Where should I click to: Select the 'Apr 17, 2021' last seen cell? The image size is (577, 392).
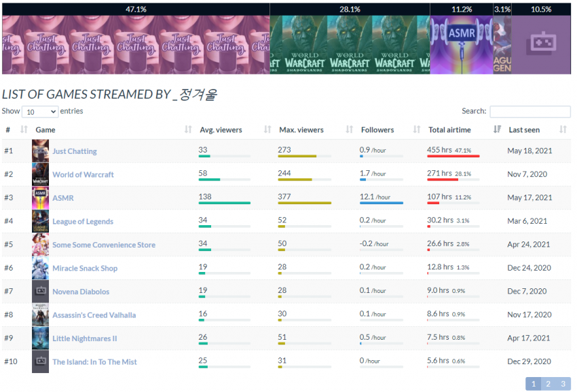pyautogui.click(x=528, y=338)
